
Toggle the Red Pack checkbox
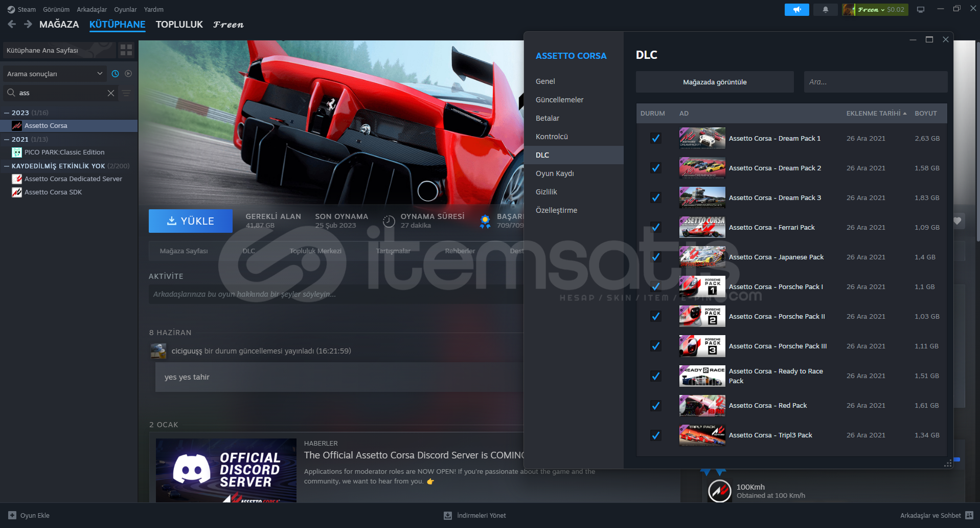click(x=655, y=406)
